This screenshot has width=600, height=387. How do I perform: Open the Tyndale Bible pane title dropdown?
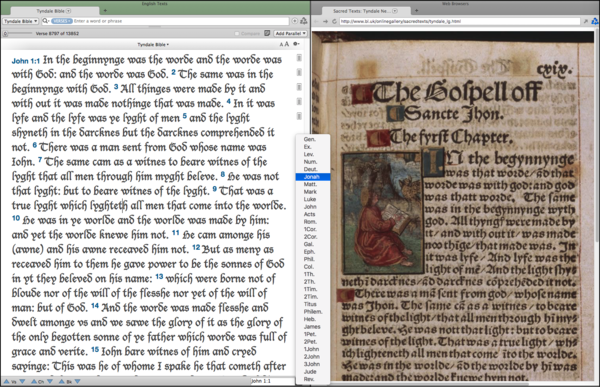point(153,44)
